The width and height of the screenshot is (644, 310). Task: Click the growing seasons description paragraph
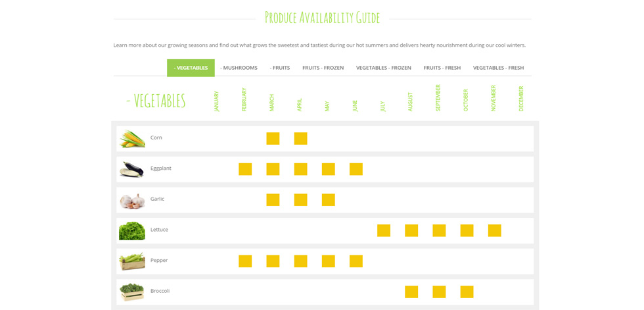point(319,45)
